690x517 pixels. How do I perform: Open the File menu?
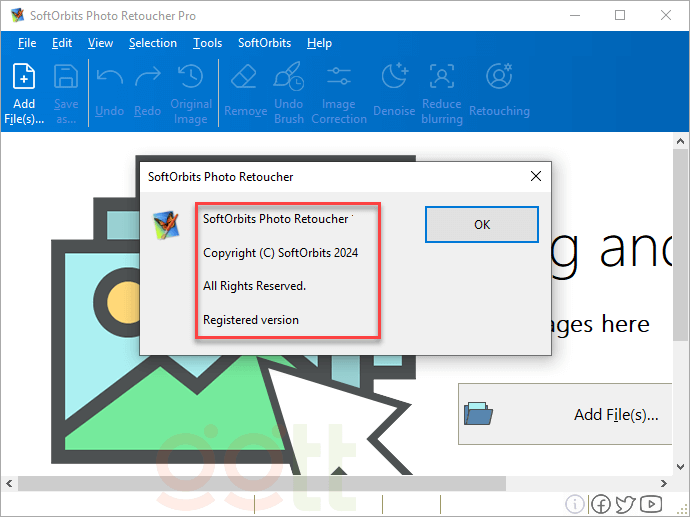point(27,43)
